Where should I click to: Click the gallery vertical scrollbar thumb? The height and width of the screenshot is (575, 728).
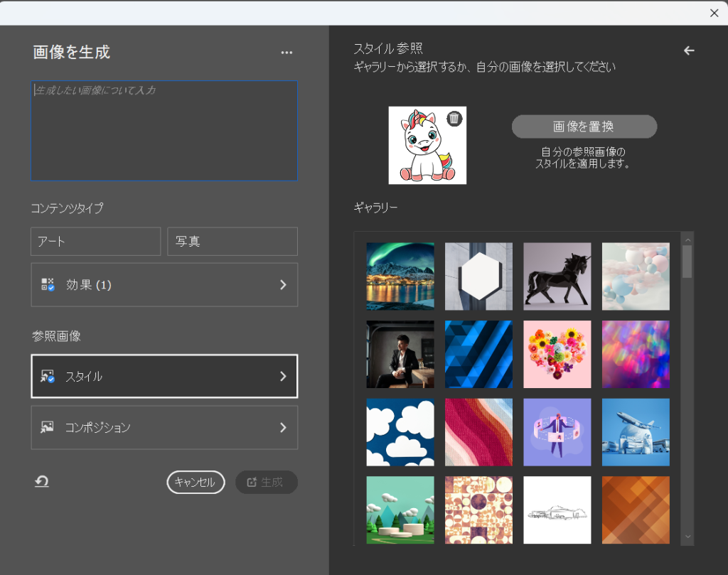point(687,262)
